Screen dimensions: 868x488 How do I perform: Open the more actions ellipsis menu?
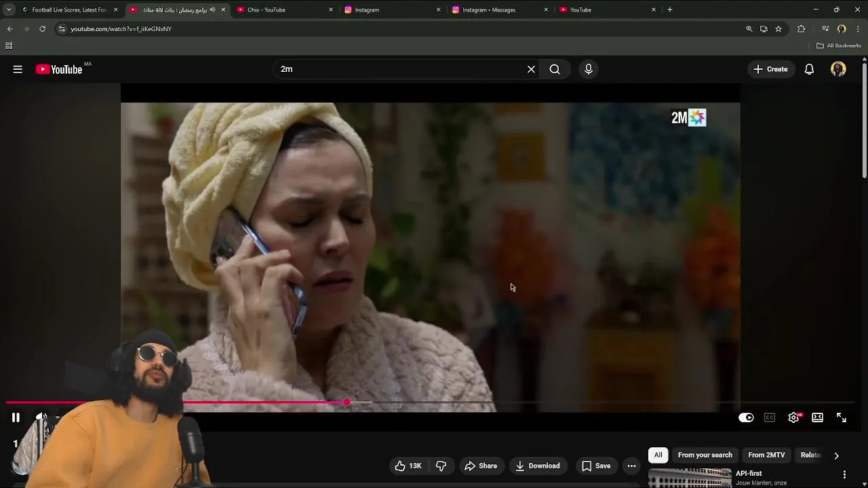631,466
